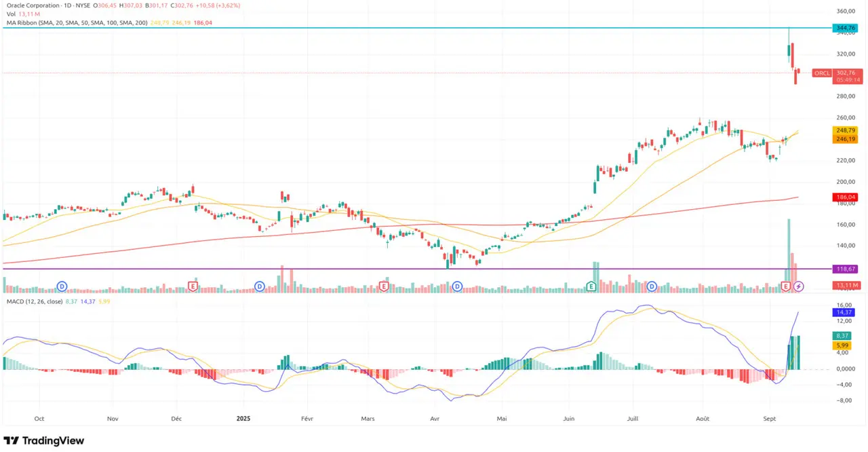Click the earnings E marker in September
The width and height of the screenshot is (868, 452).
(x=786, y=286)
